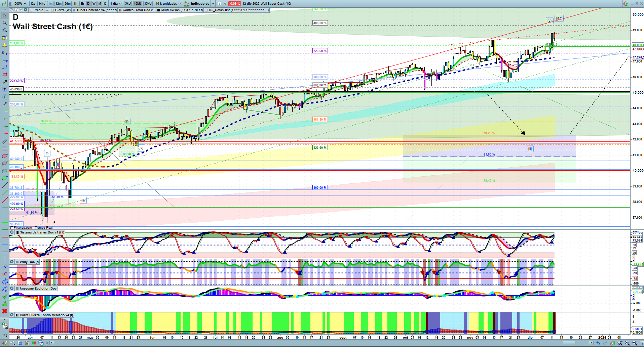644x347 pixels.
Task: Toggle the Cierre (W) checkbox
Action: click(x=52, y=10)
